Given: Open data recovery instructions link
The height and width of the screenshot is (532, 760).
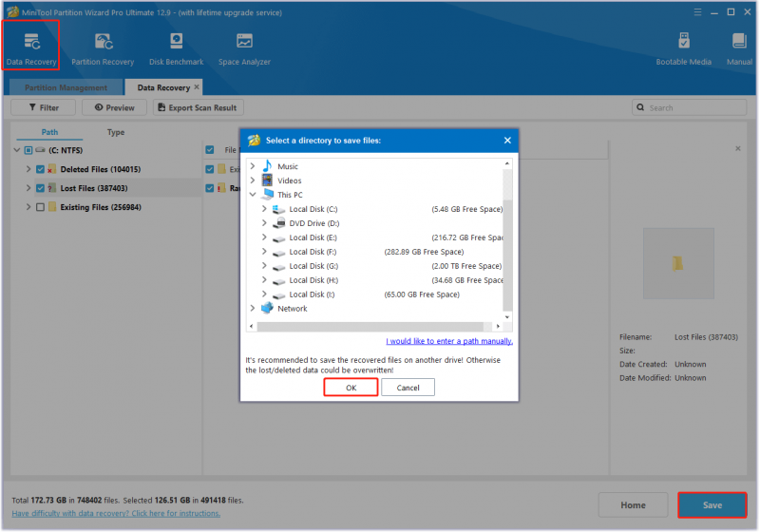Looking at the screenshot, I should click(116, 513).
